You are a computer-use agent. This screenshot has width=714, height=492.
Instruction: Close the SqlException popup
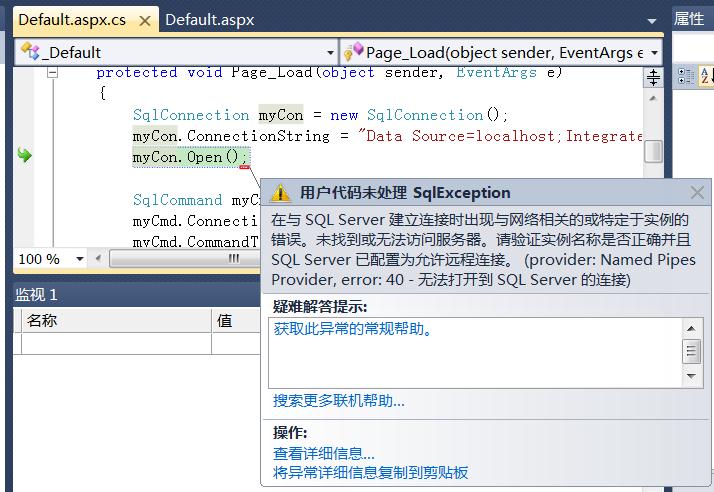(697, 193)
